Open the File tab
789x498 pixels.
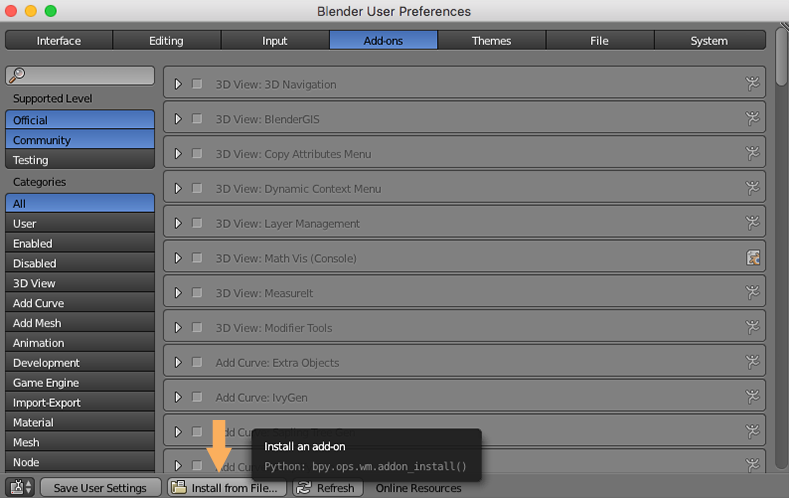[x=600, y=40]
